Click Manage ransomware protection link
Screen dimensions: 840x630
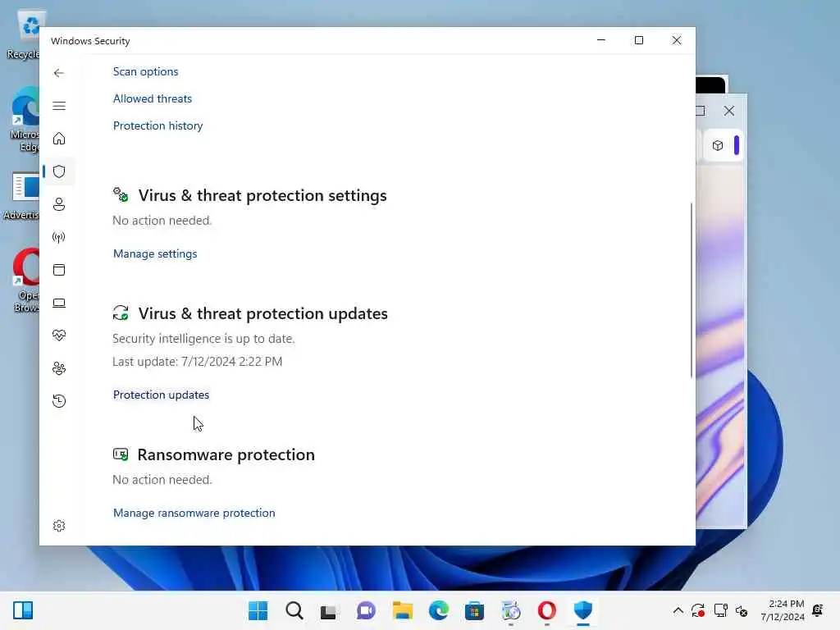[x=194, y=514]
